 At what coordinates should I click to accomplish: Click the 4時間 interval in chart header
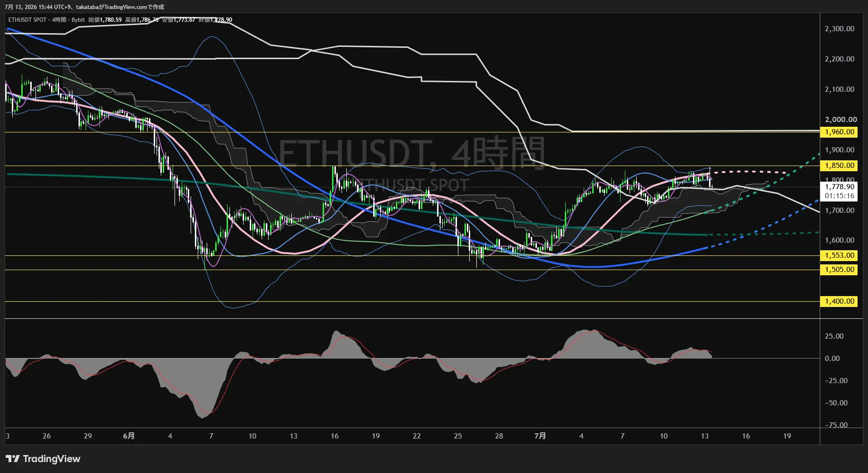[59, 20]
